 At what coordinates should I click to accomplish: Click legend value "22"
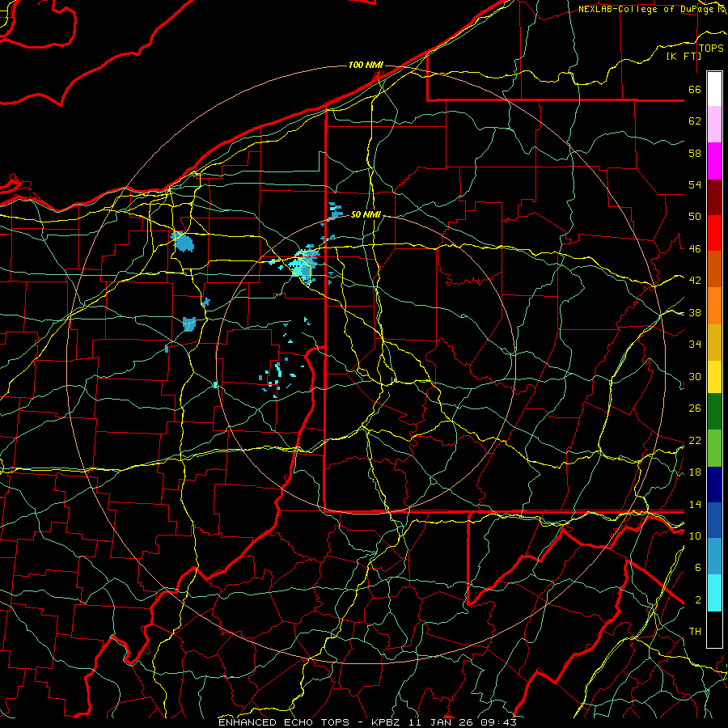point(695,440)
